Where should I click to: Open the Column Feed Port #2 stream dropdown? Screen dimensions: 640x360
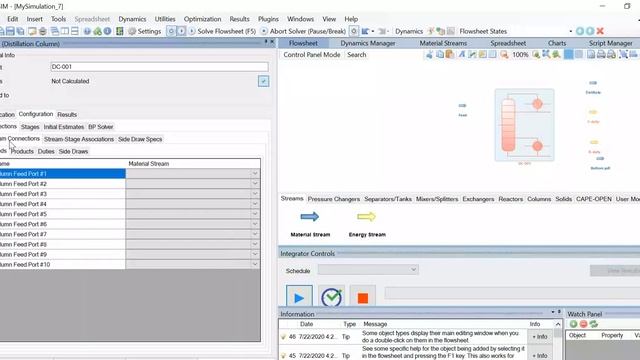pyautogui.click(x=255, y=184)
